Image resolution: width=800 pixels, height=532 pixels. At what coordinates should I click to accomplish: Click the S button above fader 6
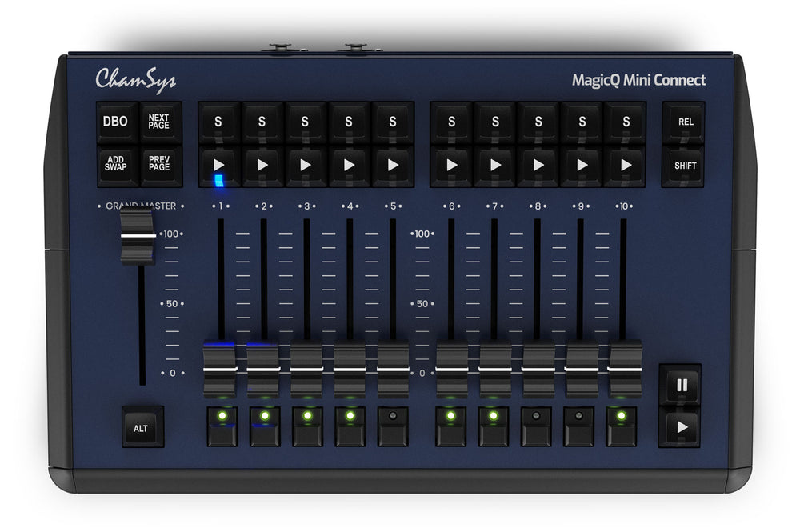pos(451,122)
